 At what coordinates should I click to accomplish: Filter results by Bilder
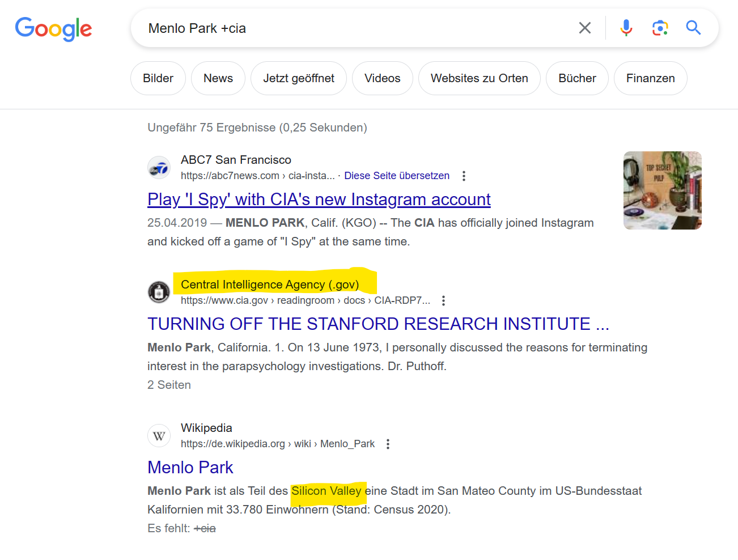tap(158, 78)
